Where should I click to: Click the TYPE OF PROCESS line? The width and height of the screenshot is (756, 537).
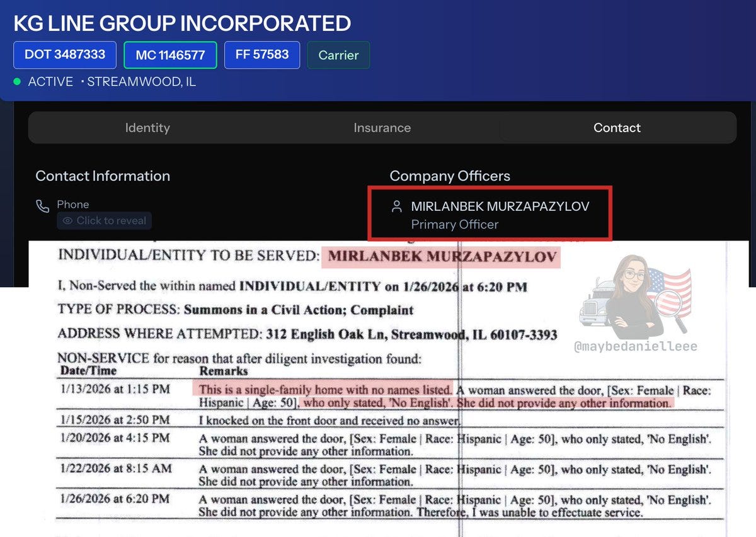236,310
